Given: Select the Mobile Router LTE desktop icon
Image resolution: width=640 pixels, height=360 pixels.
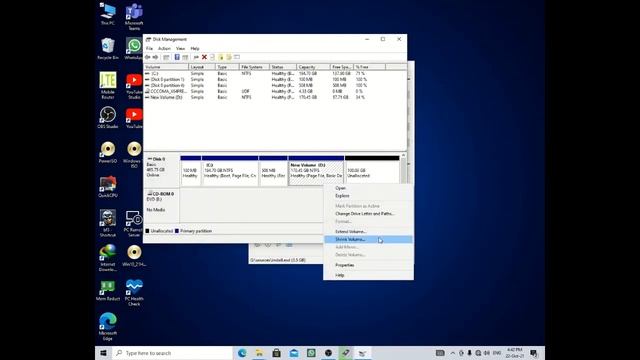Looking at the screenshot, I should [108, 85].
